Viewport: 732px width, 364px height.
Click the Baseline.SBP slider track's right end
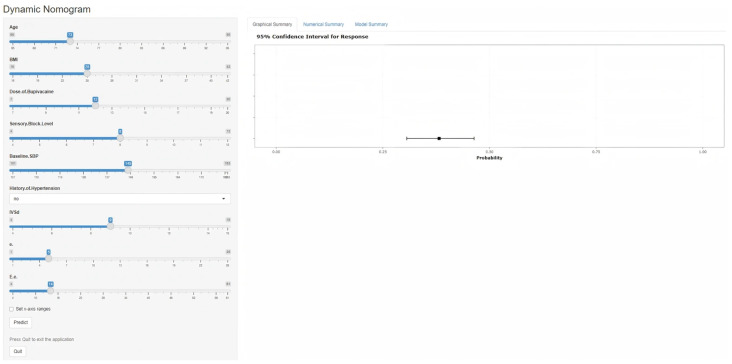pos(228,170)
